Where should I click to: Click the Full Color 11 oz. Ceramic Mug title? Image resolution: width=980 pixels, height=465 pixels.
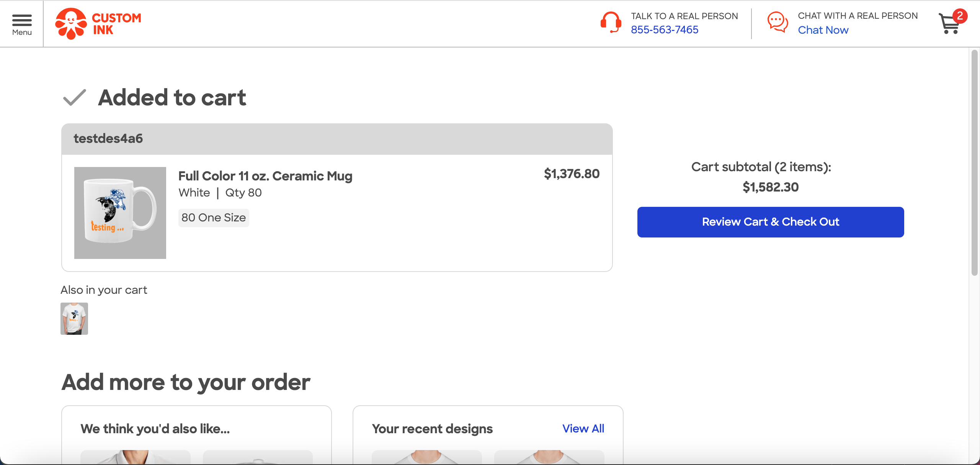point(265,176)
